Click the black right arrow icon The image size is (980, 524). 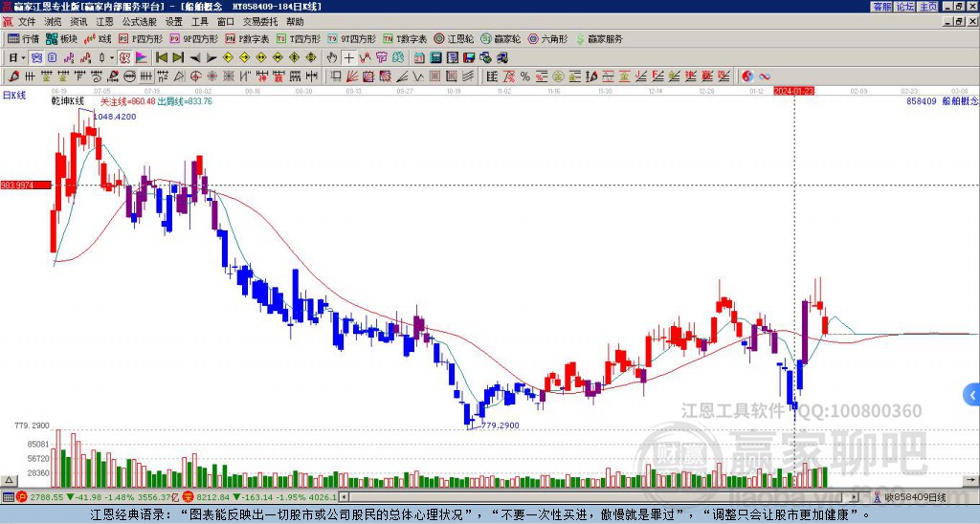click(x=211, y=58)
